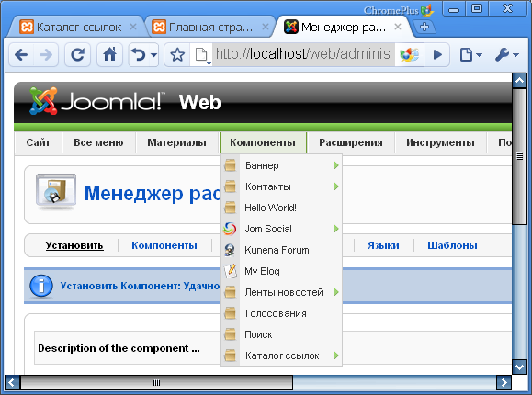
Task: Click the vertical scrollbar thumb
Action: [519, 156]
